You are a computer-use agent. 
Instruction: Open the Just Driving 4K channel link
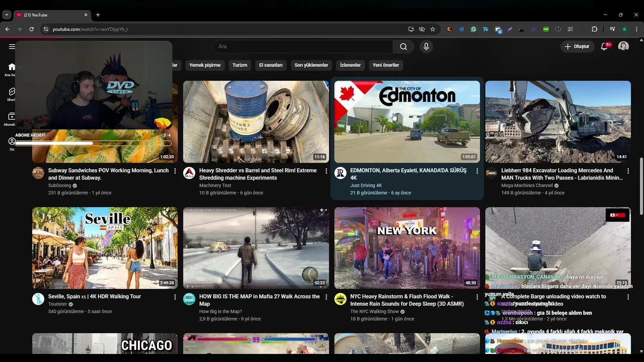pos(366,186)
